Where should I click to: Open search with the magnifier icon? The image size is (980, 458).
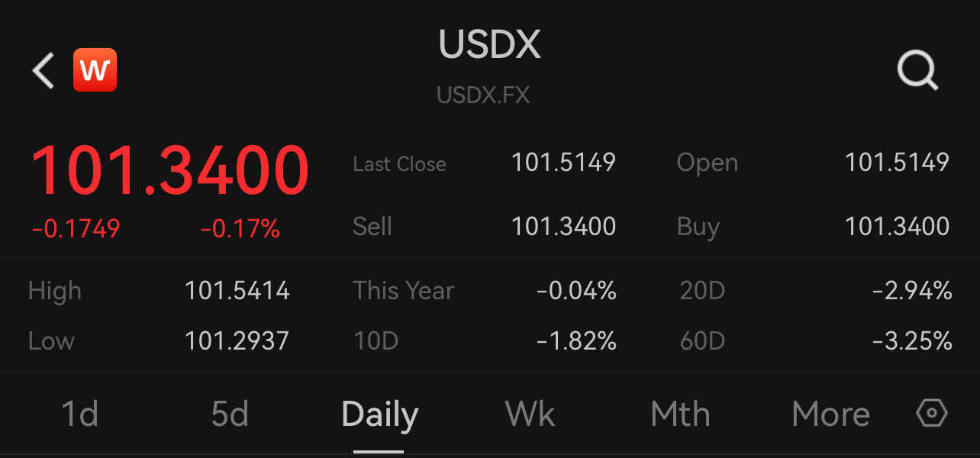(917, 71)
